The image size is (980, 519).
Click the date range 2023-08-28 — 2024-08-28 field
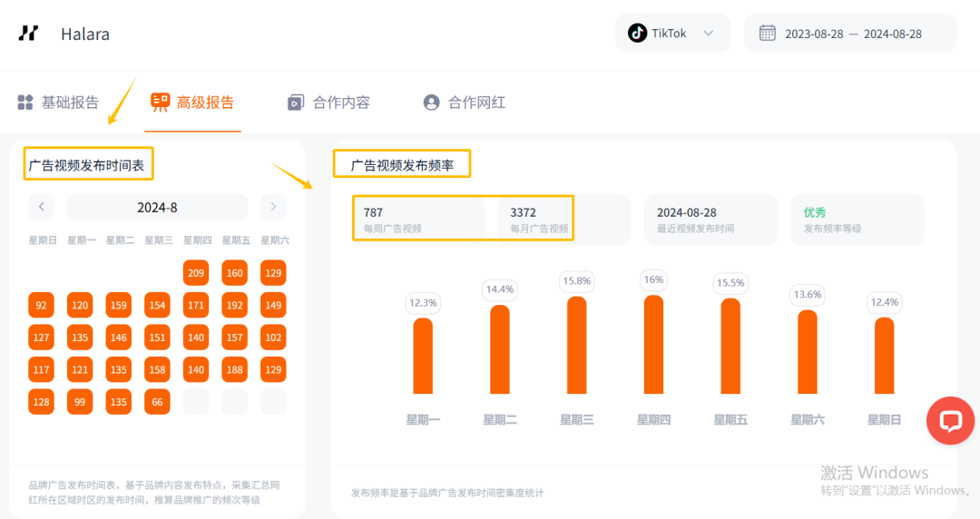point(850,34)
